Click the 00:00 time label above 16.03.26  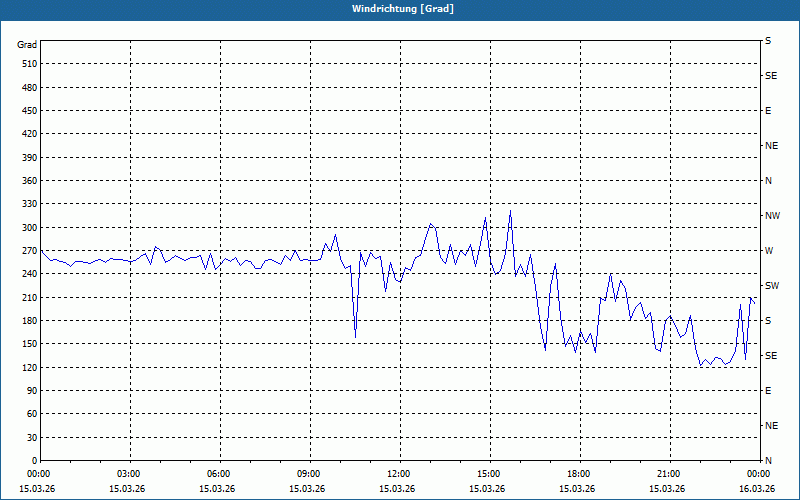tap(759, 473)
